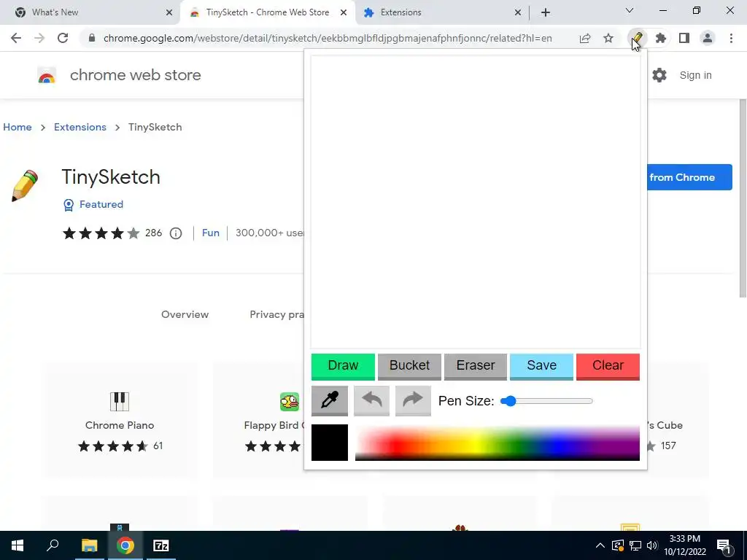The height and width of the screenshot is (560, 747).
Task: Open taskbar volume control
Action: click(652, 545)
